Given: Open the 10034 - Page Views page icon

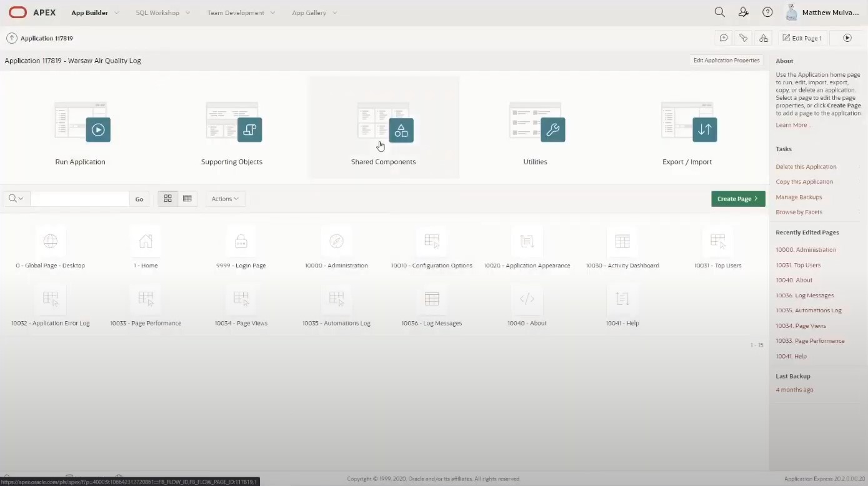Looking at the screenshot, I should click(x=241, y=299).
